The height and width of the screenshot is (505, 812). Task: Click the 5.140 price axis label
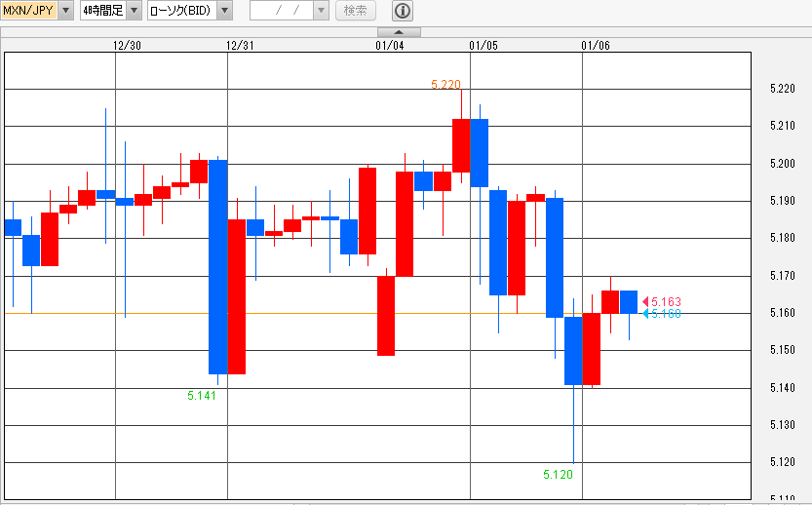click(783, 387)
